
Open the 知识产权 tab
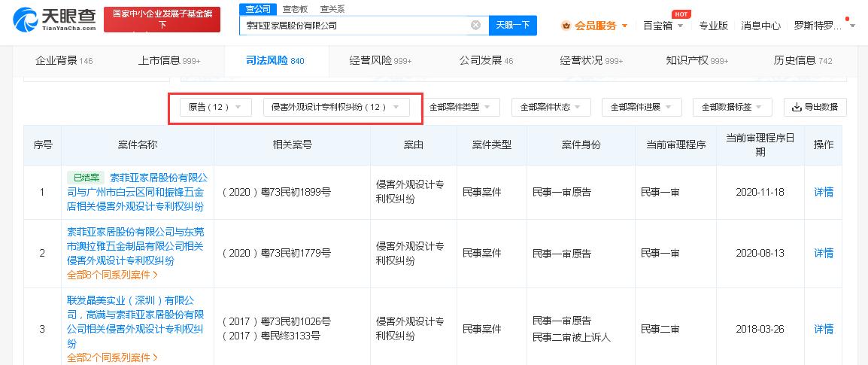coord(697,61)
